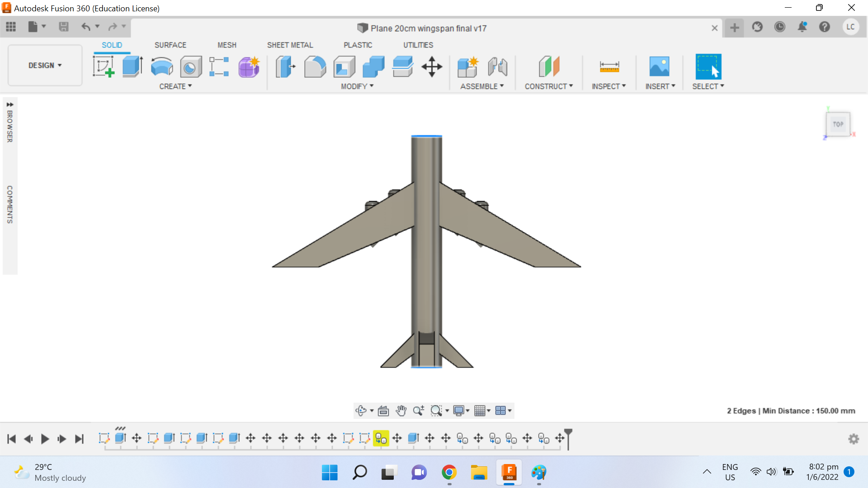Switch to SHEET METAL tab

(289, 45)
